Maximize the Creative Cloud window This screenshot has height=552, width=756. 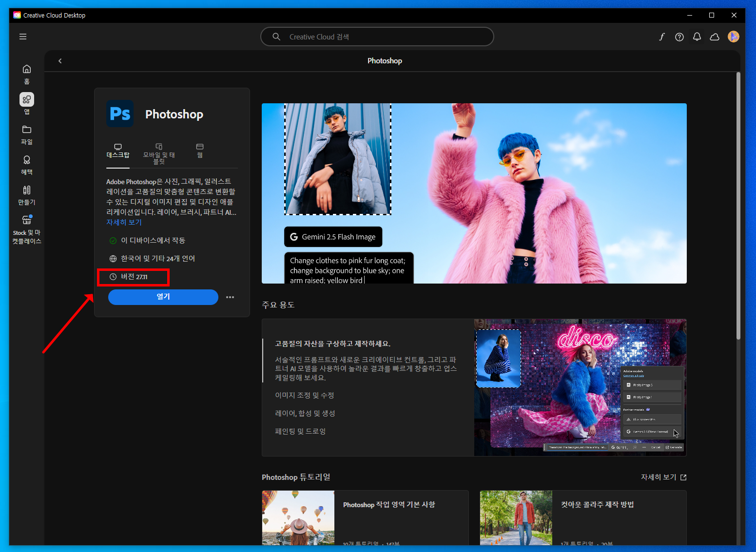pos(712,15)
